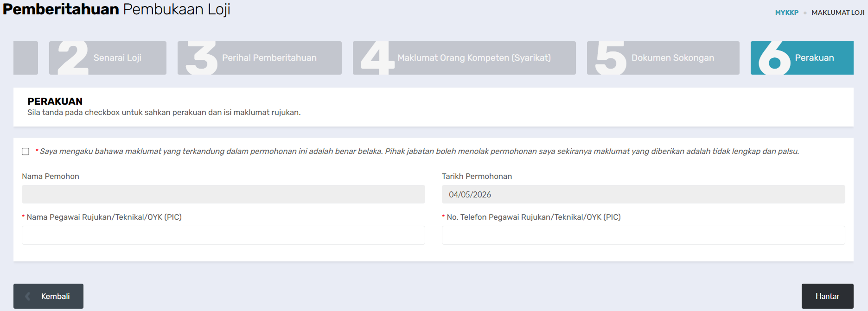Click the large step number 6 icon
The height and width of the screenshot is (311, 868).
click(774, 58)
